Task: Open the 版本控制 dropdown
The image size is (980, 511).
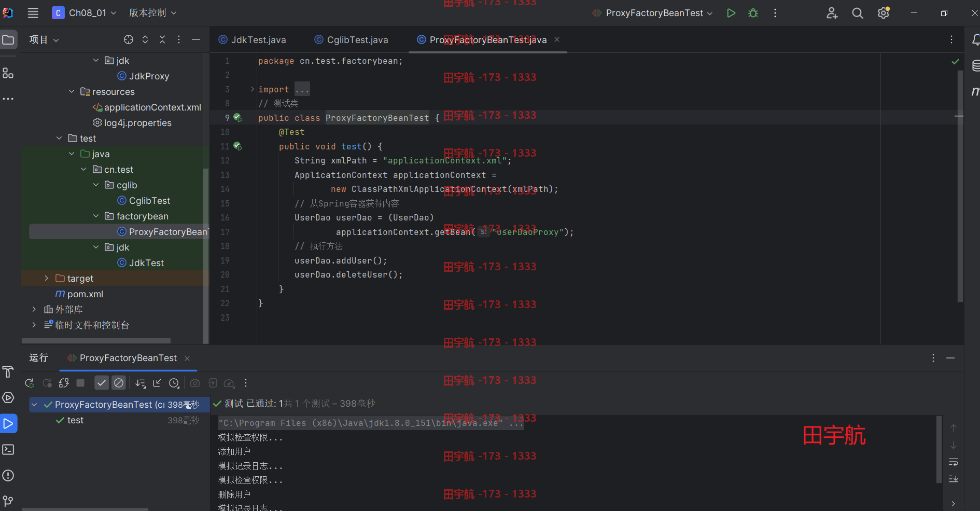Action: point(153,13)
